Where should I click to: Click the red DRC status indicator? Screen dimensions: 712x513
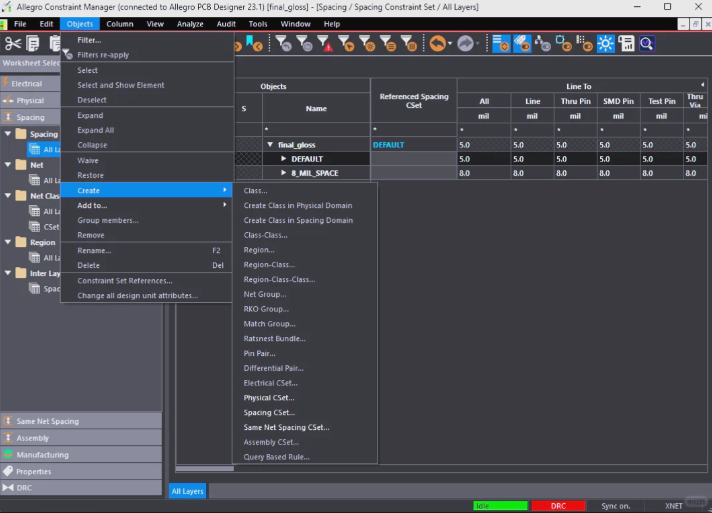point(558,506)
